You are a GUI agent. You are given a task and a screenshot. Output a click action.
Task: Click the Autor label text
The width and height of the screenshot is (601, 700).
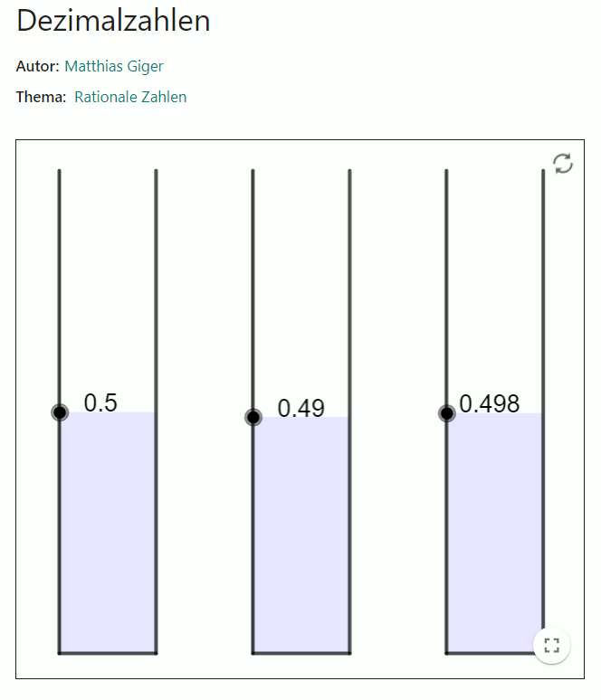tap(38, 66)
